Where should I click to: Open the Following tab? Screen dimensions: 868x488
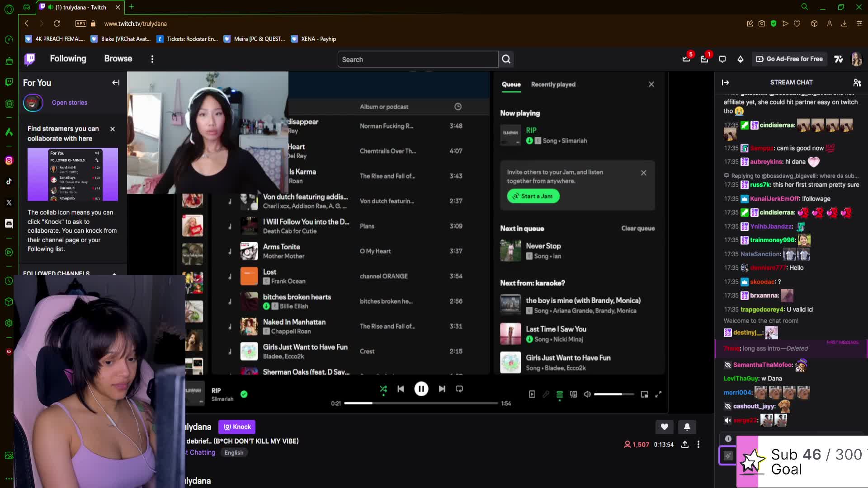coord(68,59)
